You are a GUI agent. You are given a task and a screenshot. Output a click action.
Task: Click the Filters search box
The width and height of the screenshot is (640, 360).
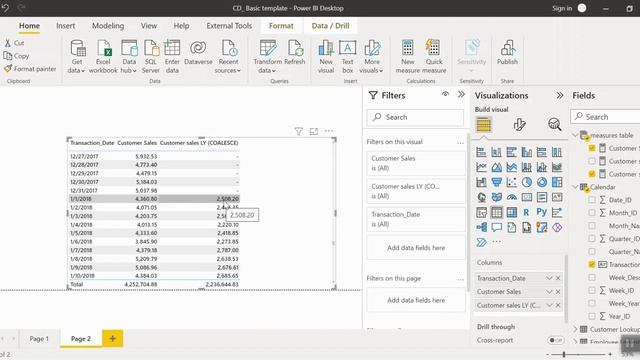tap(416, 117)
